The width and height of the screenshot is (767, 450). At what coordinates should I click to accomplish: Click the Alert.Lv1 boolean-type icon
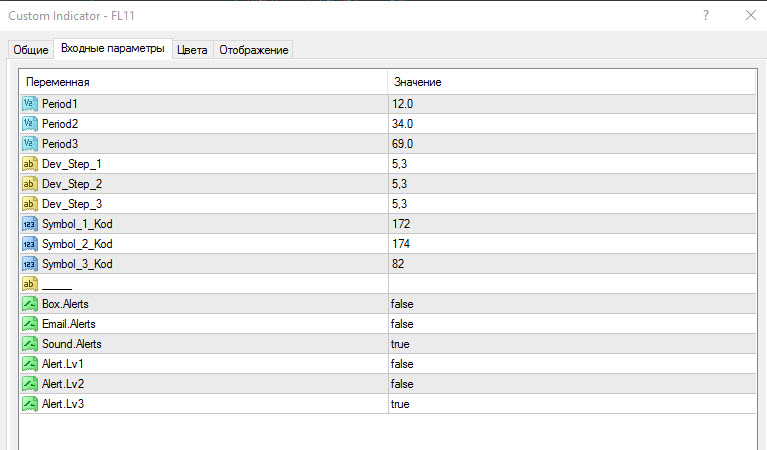click(30, 364)
